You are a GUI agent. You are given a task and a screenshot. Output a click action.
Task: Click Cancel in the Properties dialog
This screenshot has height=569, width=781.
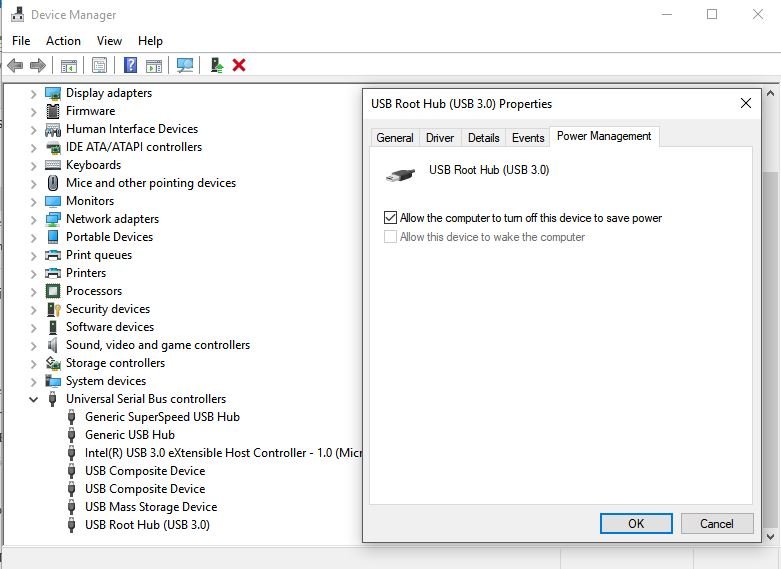[x=717, y=524]
